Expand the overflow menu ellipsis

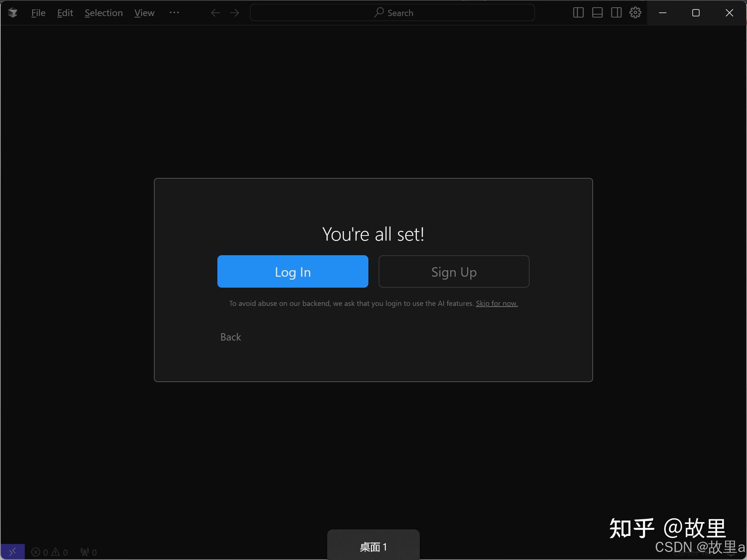pos(174,13)
